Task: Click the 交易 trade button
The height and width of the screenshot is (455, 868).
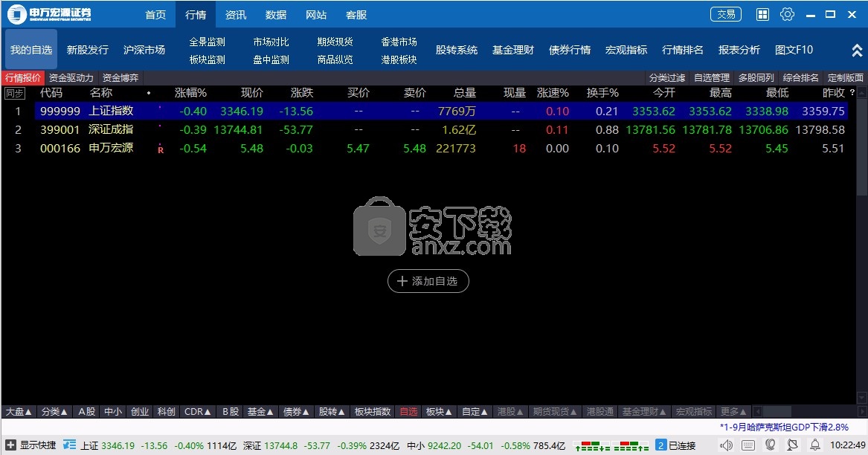Action: 725,13
